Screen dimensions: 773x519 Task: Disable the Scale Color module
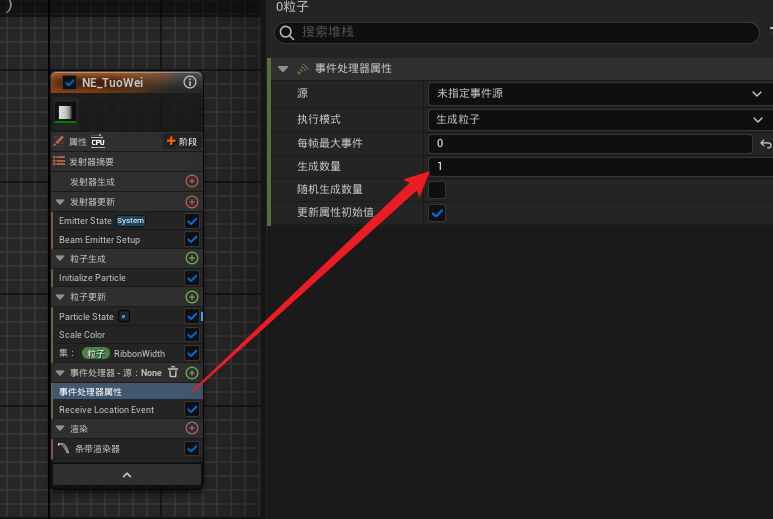(x=192, y=335)
